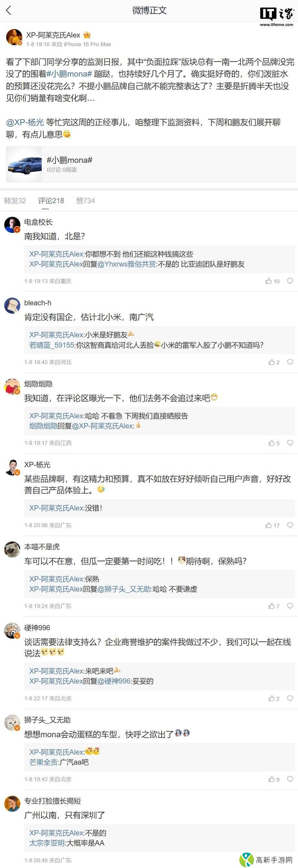This screenshot has height=868, width=298.
Task: Switch to the 转发32 tab
Action: pyautogui.click(x=15, y=201)
